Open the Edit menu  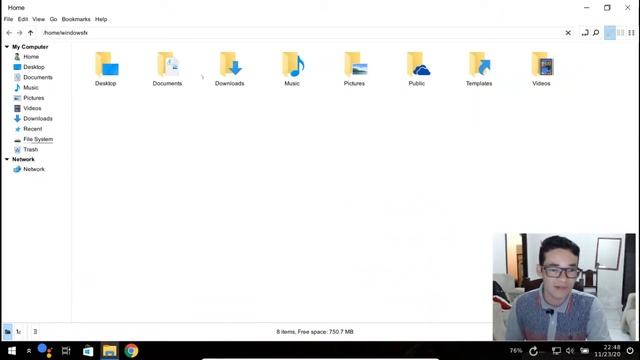point(23,19)
